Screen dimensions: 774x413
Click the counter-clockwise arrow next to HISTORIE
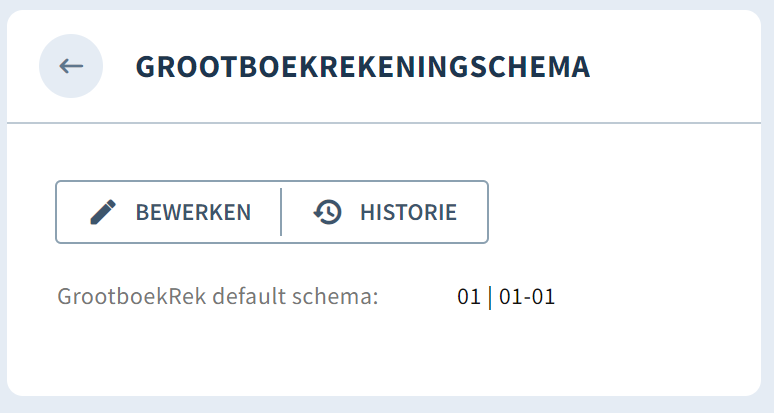327,212
